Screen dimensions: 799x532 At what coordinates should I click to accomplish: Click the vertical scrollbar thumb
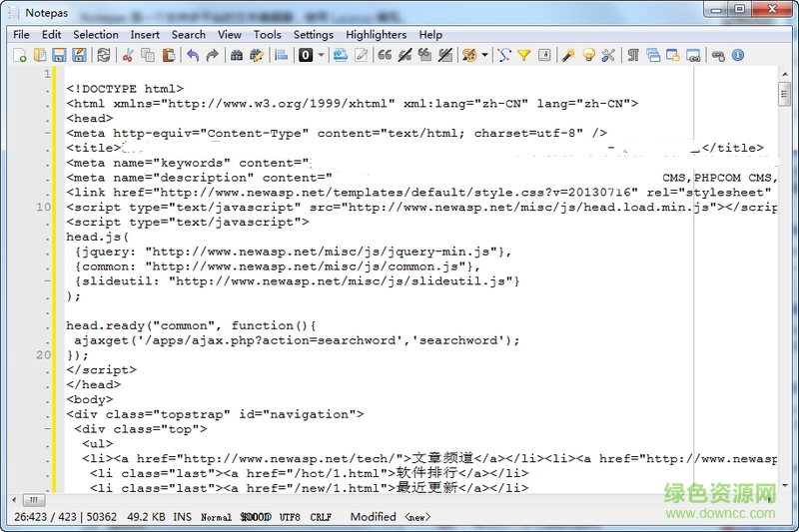click(x=785, y=94)
